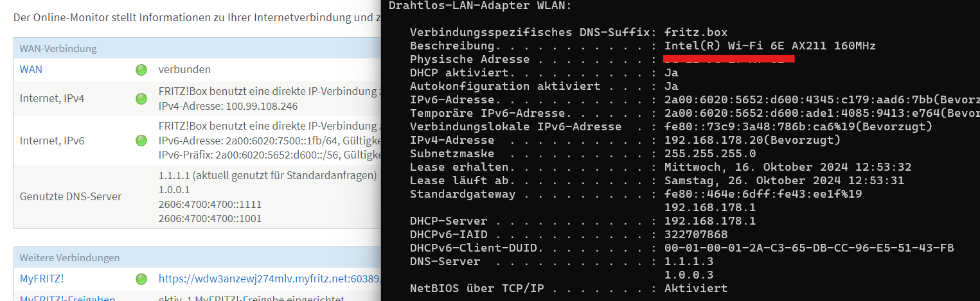Click the green status icon for Internet, IPv4
980x301 pixels.
(141, 99)
